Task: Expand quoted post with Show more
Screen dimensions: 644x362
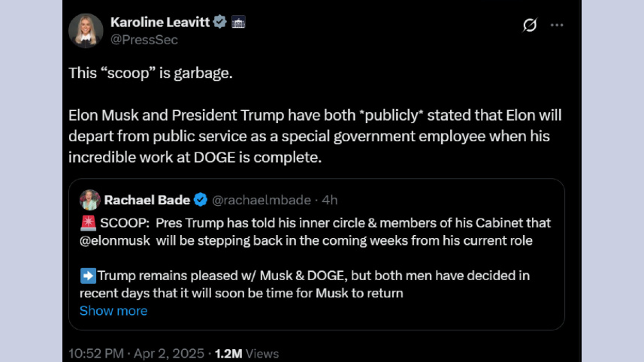Action: pyautogui.click(x=113, y=311)
